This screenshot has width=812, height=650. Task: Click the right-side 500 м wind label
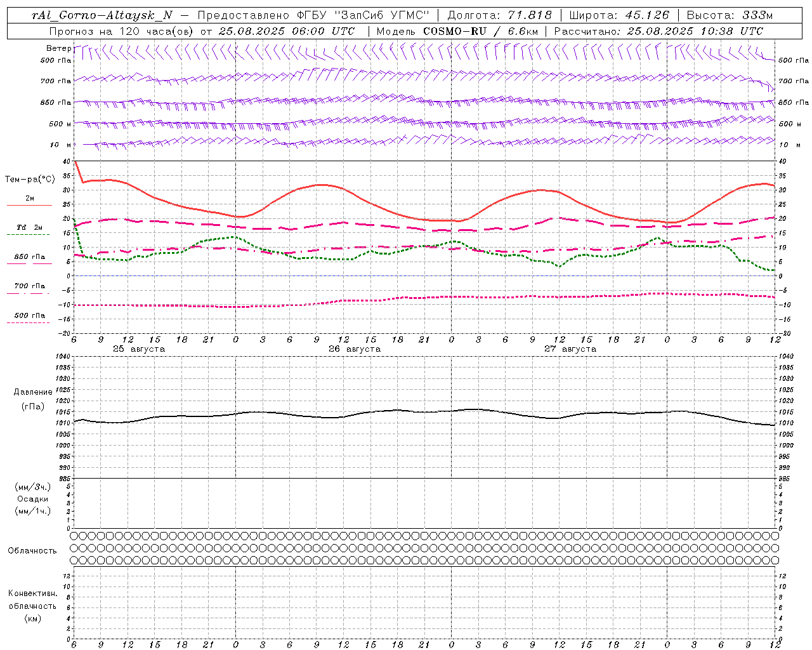point(790,124)
